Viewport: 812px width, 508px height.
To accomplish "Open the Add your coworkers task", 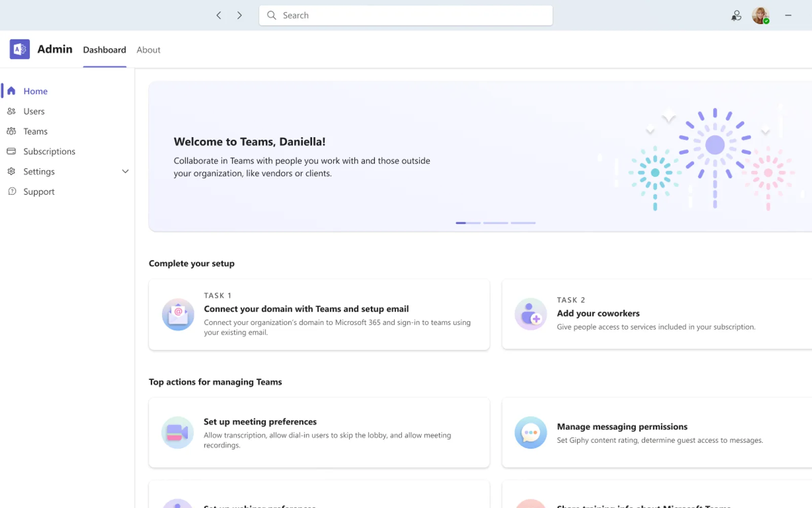I will [x=658, y=314].
